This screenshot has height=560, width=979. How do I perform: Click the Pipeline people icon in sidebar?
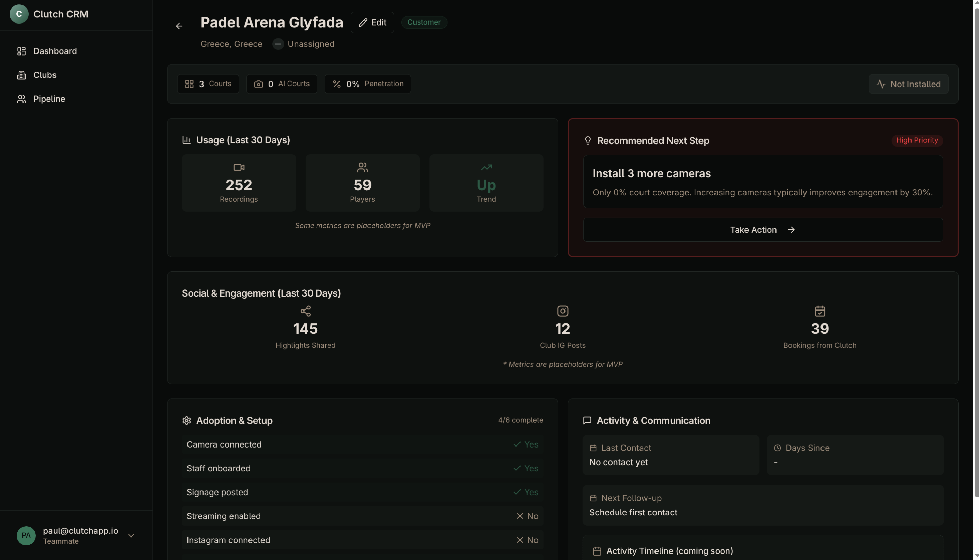pyautogui.click(x=21, y=99)
